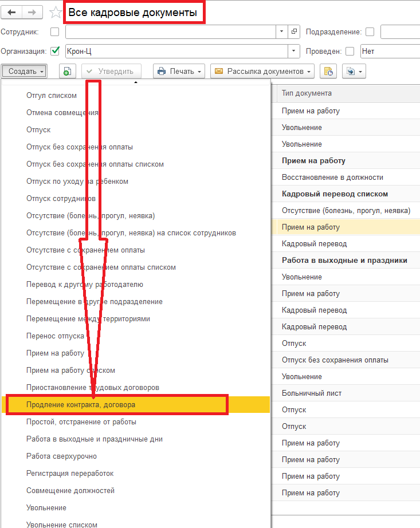Image resolution: width=420 pixels, height=528 pixels.
Task: Uncheck the Организация filter checkbox
Action: click(x=55, y=51)
